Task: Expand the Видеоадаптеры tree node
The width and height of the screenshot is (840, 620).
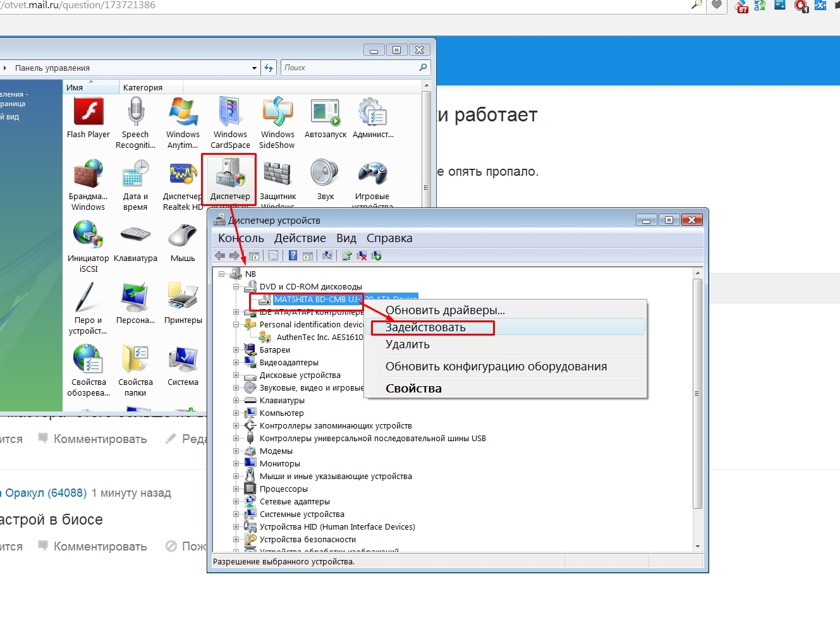Action: point(236,362)
